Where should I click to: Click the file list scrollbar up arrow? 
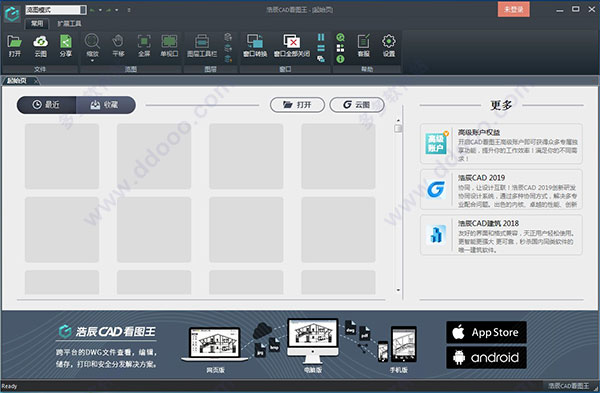[398, 120]
